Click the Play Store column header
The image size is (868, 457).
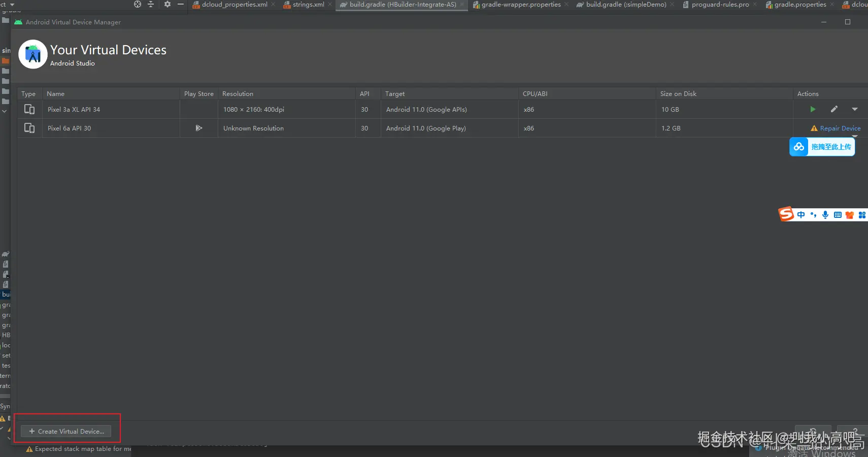click(199, 94)
